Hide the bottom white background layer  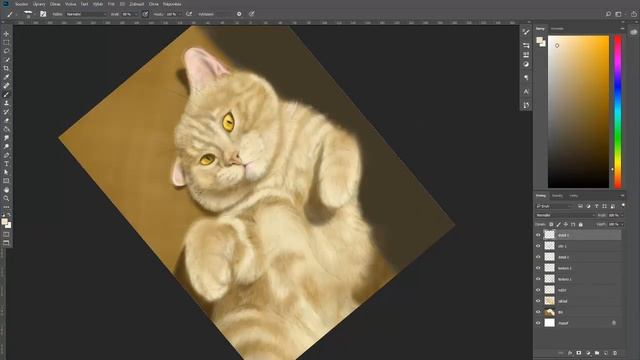point(538,323)
